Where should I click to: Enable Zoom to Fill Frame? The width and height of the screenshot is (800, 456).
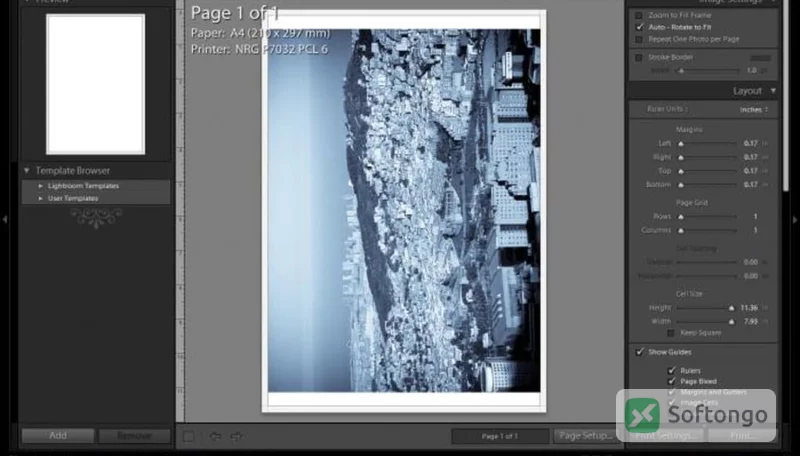click(x=639, y=15)
